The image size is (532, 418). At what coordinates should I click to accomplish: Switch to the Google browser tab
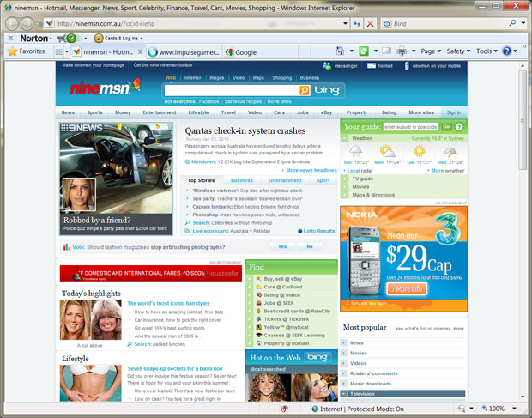[261, 52]
